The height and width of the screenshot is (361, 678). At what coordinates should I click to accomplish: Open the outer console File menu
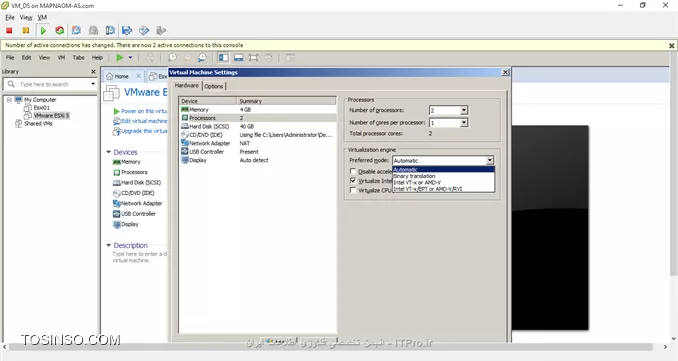(10, 17)
